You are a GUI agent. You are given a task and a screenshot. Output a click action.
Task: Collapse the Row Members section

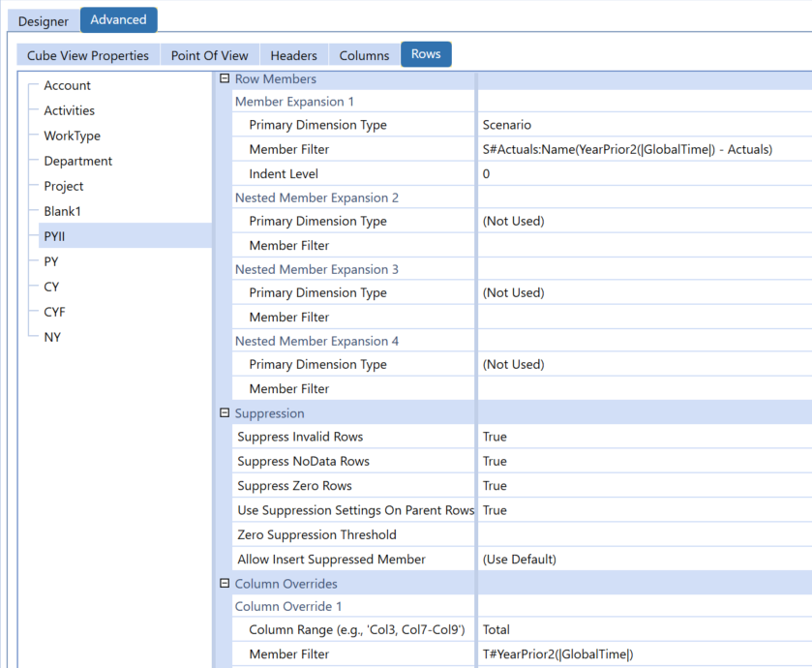225,78
